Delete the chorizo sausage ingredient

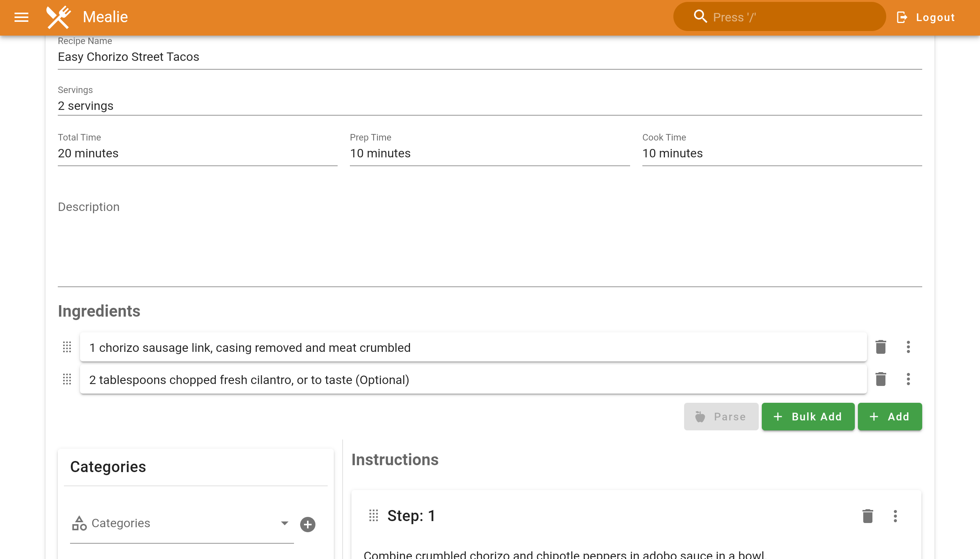pos(880,347)
